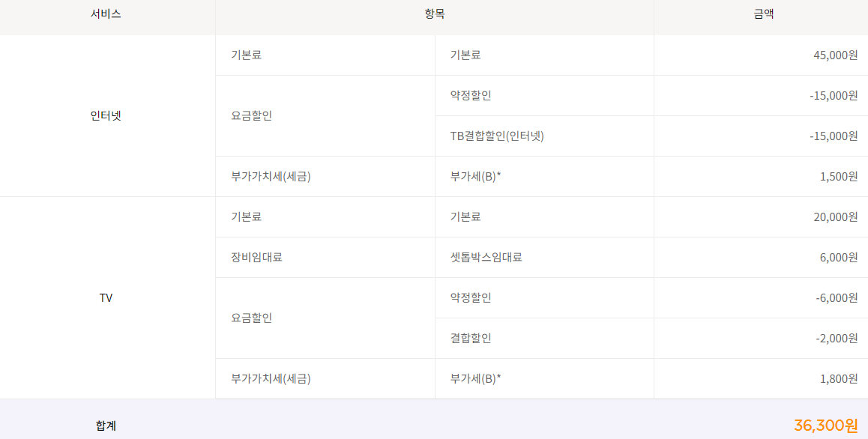
Task: Click the 서비스 column header
Action: pos(106,14)
